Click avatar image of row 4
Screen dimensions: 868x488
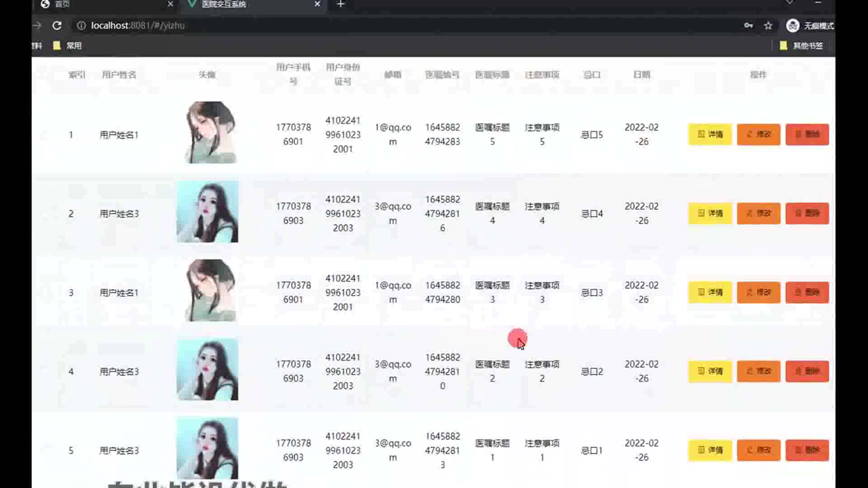coord(208,370)
